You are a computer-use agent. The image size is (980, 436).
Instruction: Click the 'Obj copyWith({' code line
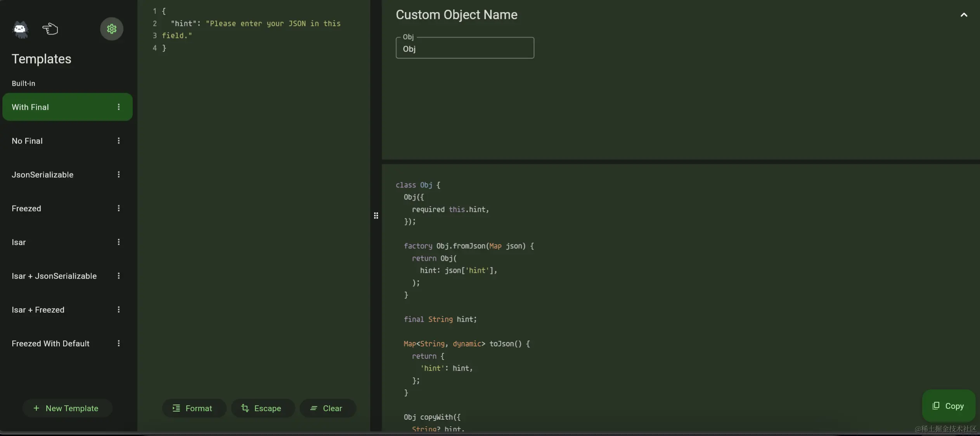(432, 417)
